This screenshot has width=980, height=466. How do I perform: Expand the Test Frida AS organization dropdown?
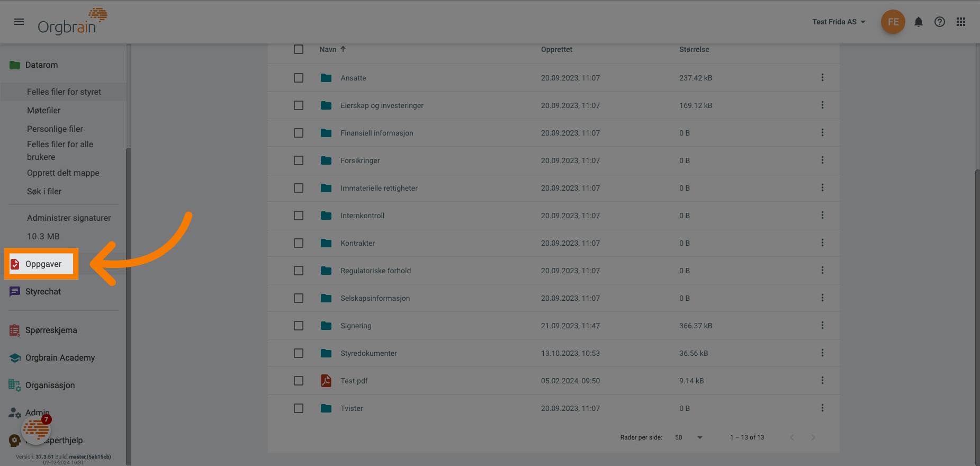point(839,22)
